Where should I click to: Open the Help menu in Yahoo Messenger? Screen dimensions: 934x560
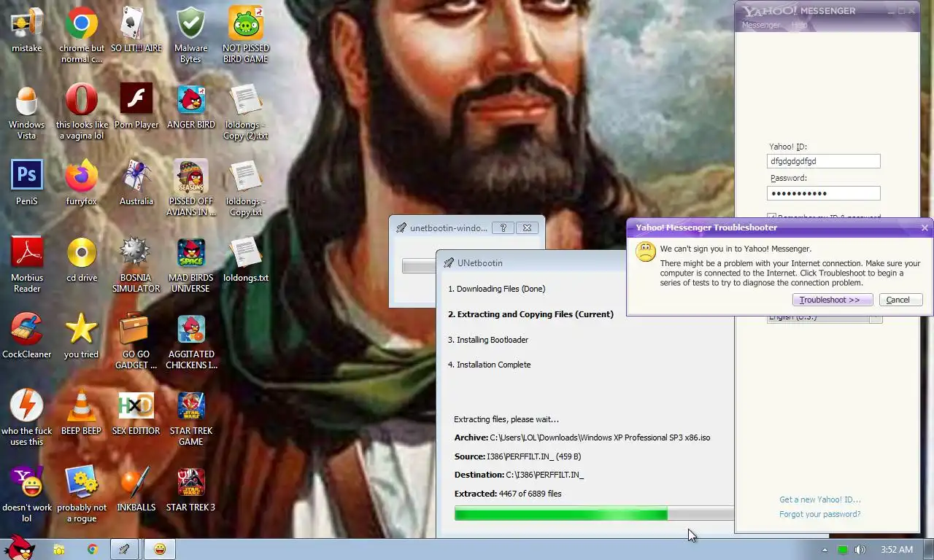[800, 25]
